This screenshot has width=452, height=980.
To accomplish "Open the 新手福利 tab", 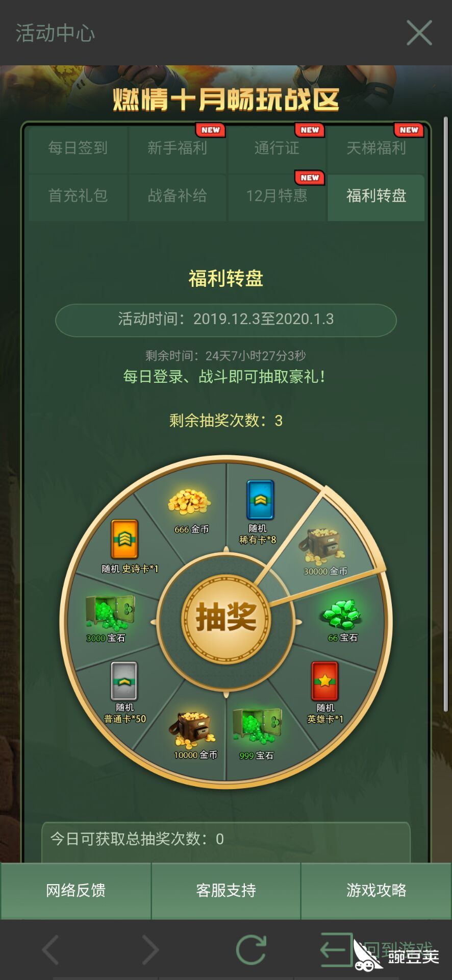I will [177, 148].
